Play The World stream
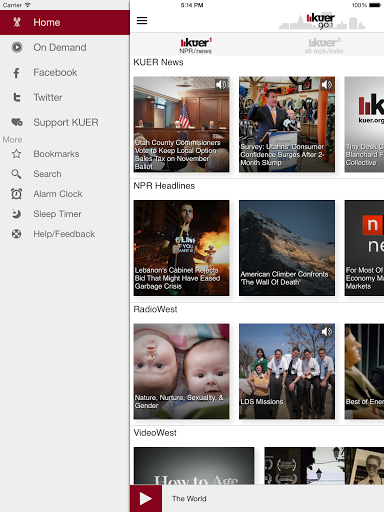 [146, 498]
